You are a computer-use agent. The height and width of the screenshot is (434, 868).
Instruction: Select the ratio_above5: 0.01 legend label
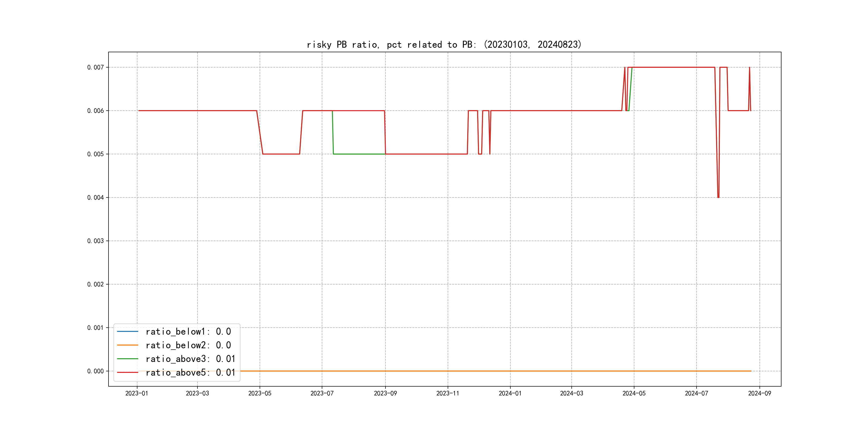coord(190,373)
